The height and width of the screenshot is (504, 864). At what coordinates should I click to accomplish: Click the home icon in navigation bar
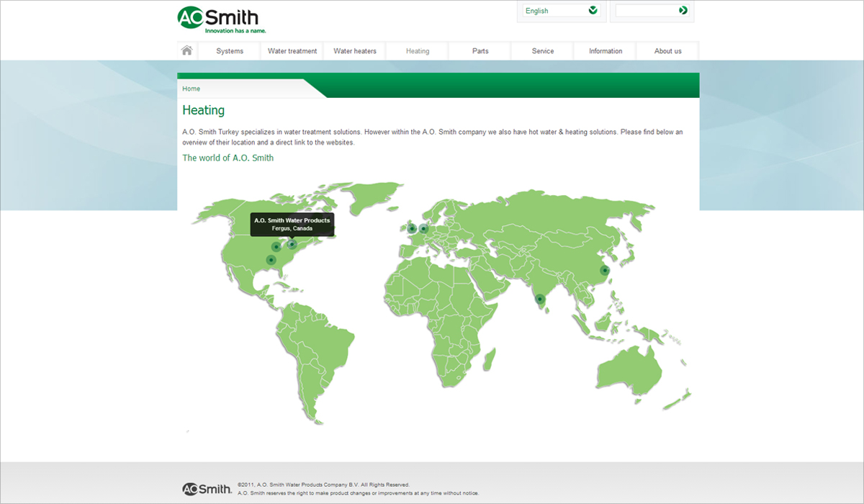point(187,50)
